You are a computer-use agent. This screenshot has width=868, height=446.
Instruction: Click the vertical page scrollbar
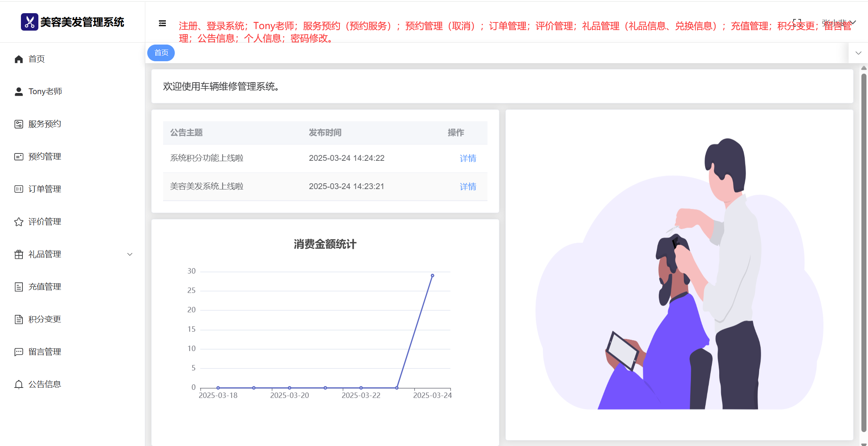point(864,252)
